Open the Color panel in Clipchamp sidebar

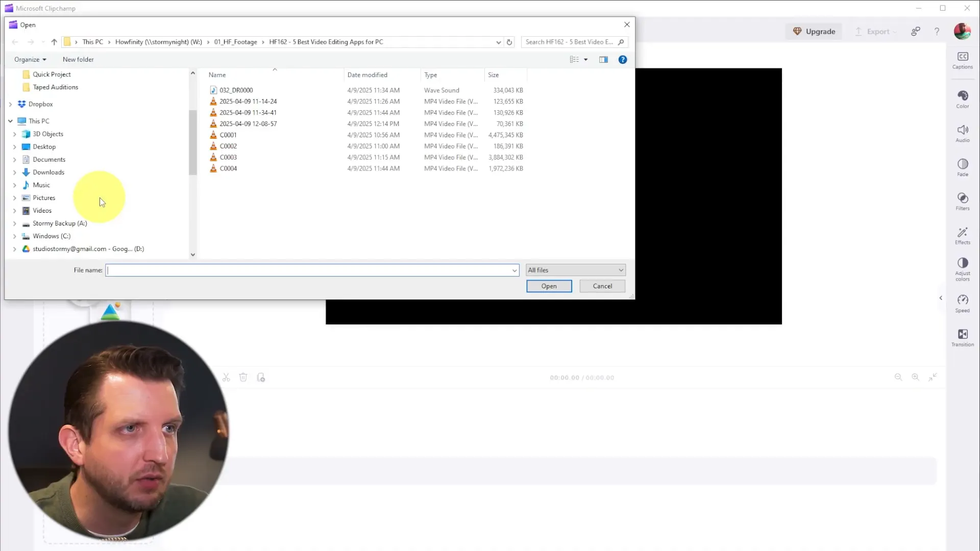click(x=962, y=99)
